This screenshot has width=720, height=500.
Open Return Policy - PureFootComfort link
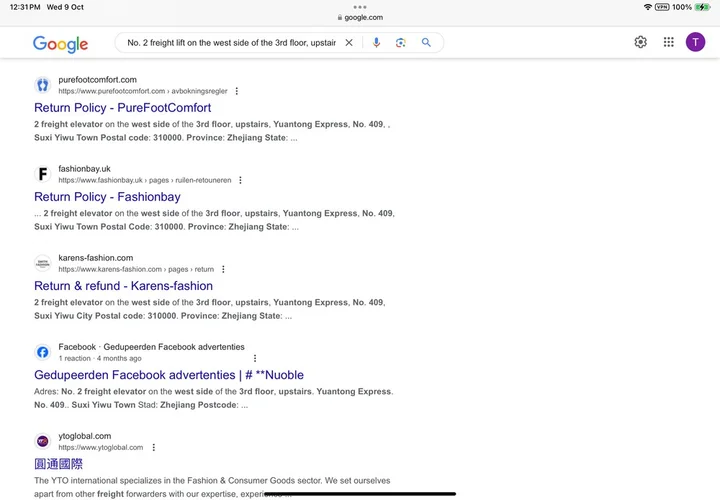tap(123, 107)
